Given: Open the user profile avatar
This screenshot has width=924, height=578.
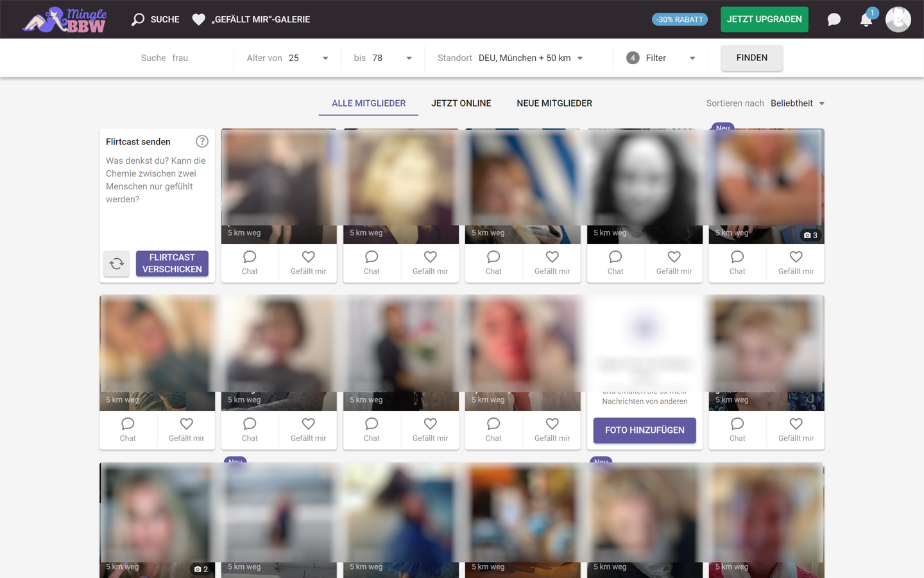Looking at the screenshot, I should coord(898,20).
